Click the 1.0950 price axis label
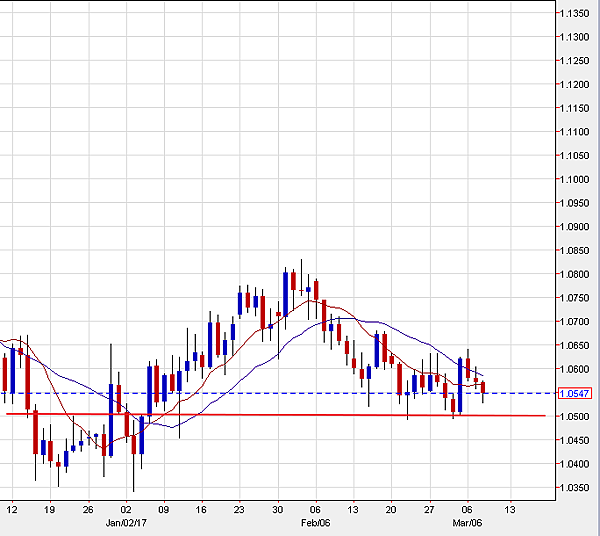Screen dimensions: 600x536 click(x=575, y=203)
